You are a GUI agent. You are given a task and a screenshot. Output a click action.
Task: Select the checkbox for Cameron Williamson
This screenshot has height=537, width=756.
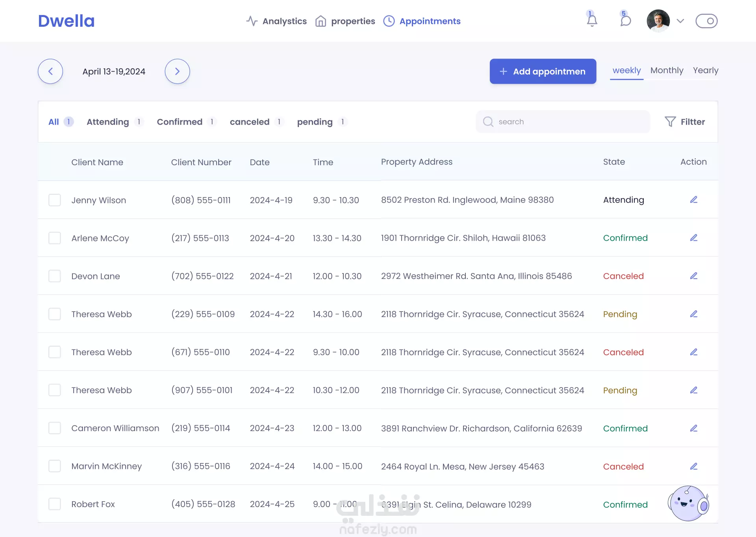pos(55,428)
